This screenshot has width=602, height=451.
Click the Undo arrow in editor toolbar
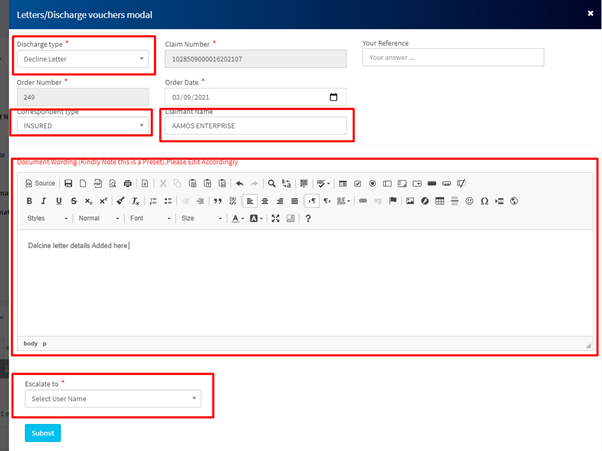239,183
